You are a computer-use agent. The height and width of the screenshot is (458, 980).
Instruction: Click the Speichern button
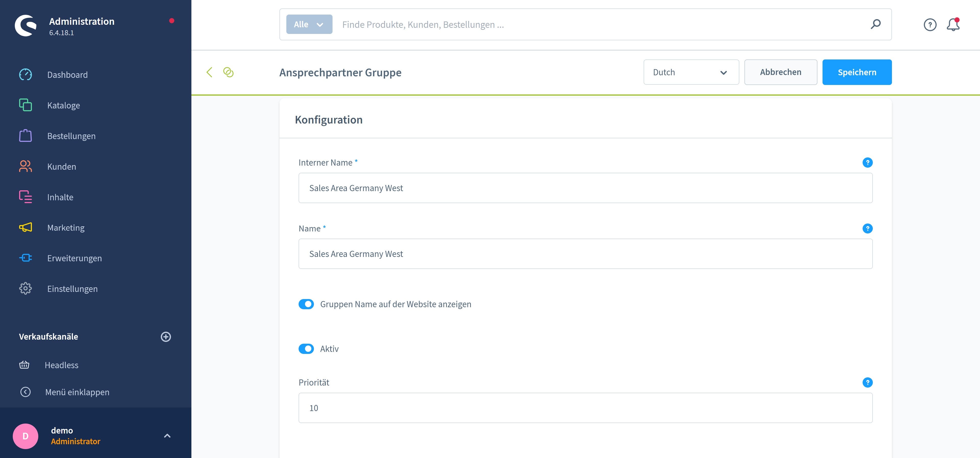[x=857, y=72]
